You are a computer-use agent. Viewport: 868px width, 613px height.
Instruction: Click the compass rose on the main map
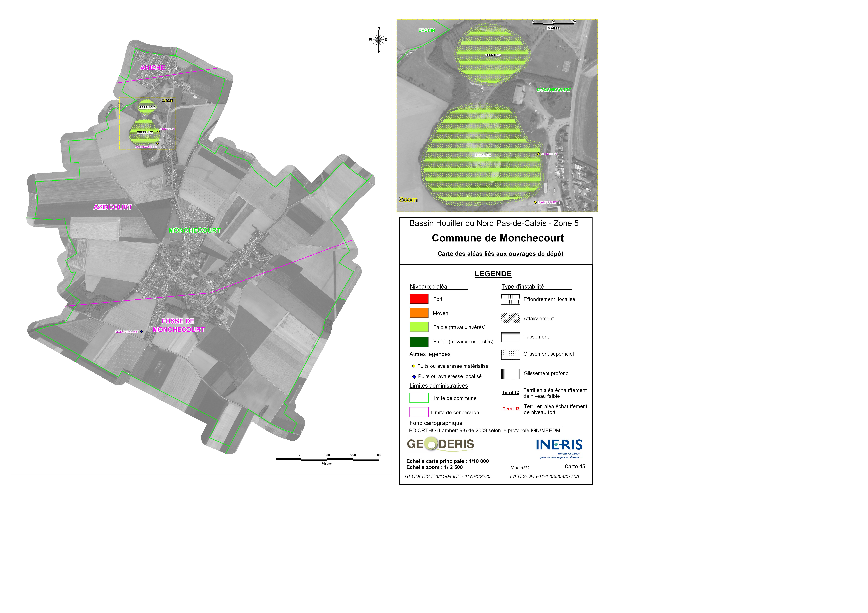click(378, 40)
